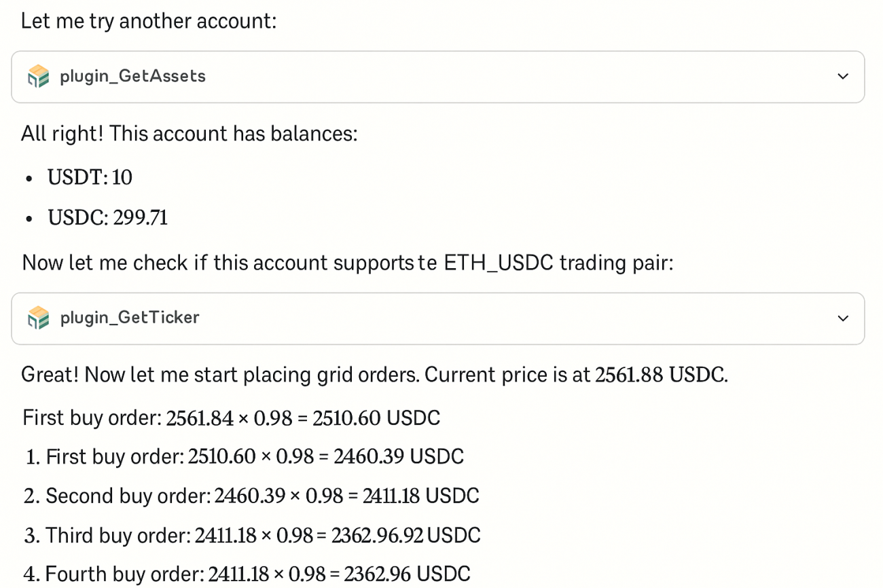Click the Second buy order line
This screenshot has height=588, width=883.
(251, 496)
